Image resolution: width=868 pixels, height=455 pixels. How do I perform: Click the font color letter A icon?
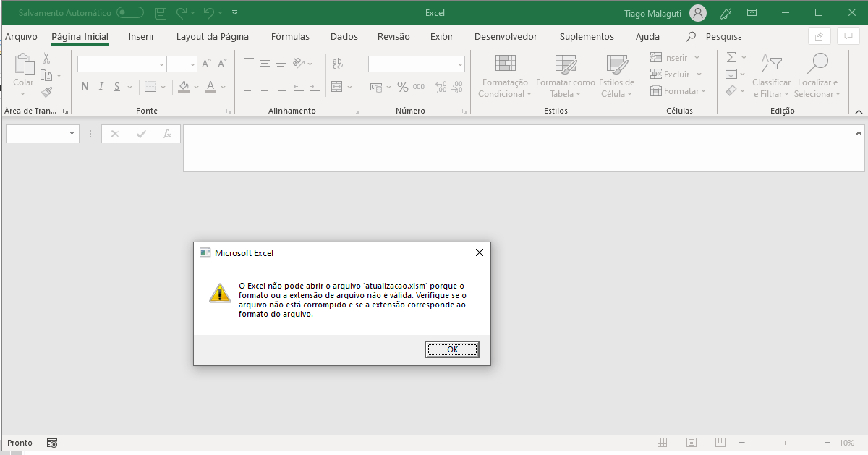click(x=210, y=87)
